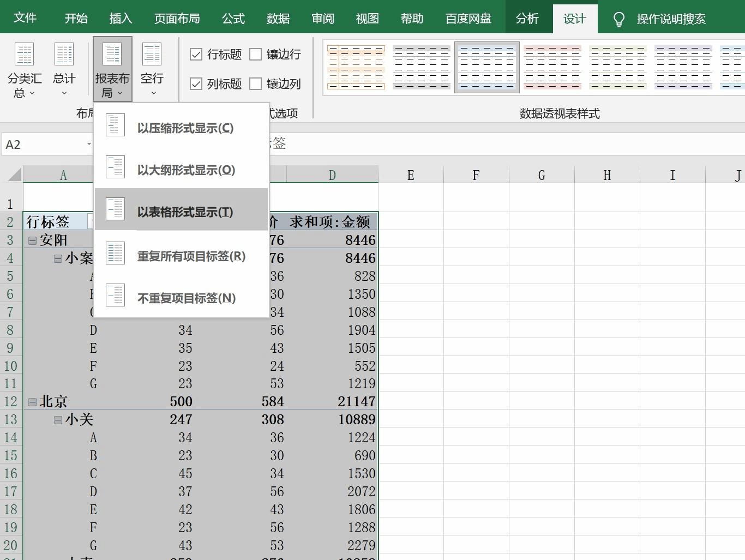Uncheck the 行标题 checkbox

[197, 54]
